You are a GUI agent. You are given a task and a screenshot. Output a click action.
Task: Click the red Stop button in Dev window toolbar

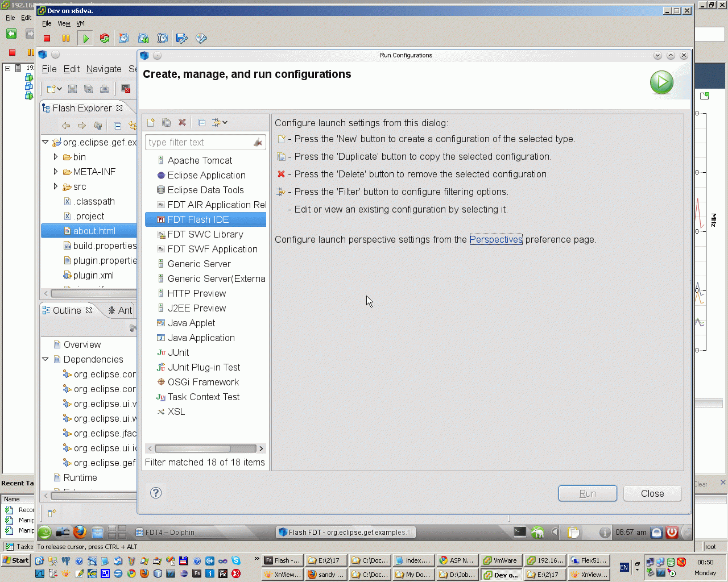[x=47, y=39]
